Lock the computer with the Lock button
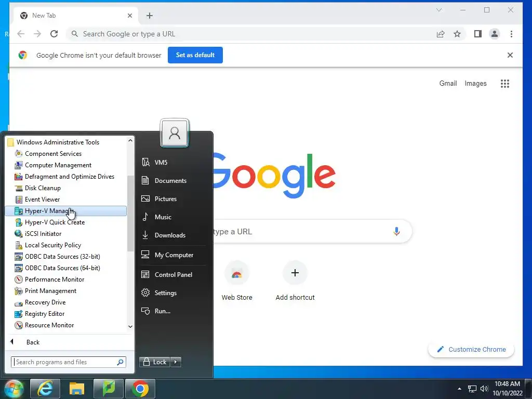The width and height of the screenshot is (532, 399). coord(154,362)
